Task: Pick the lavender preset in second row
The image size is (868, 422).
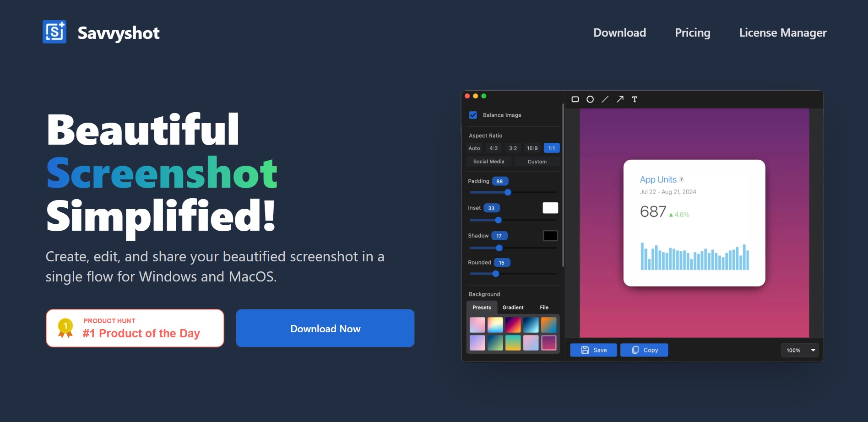Action: click(477, 343)
